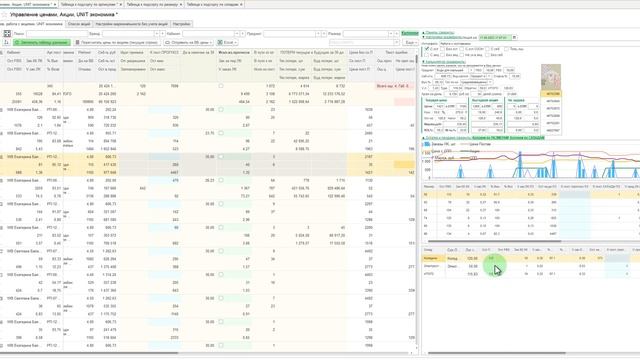Viewport: 640px width, 360px height.
Task: Open the calendar picker beside the date field
Action: (x=514, y=37)
